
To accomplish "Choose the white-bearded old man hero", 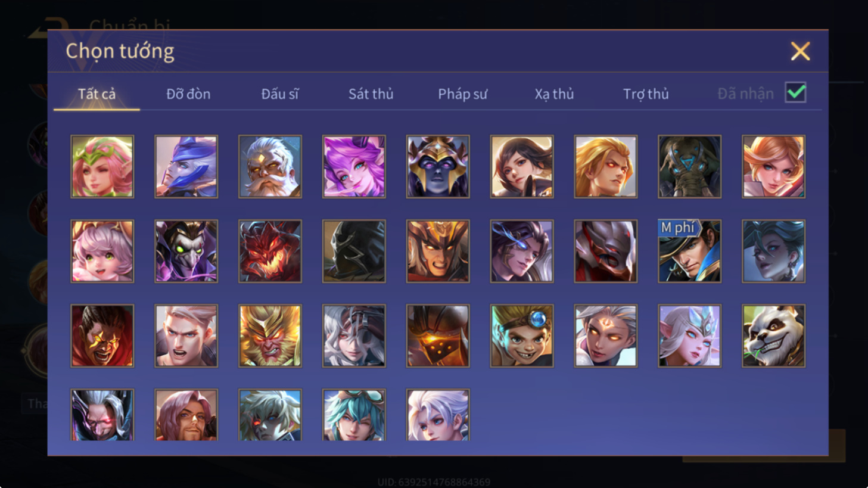I will (x=270, y=166).
